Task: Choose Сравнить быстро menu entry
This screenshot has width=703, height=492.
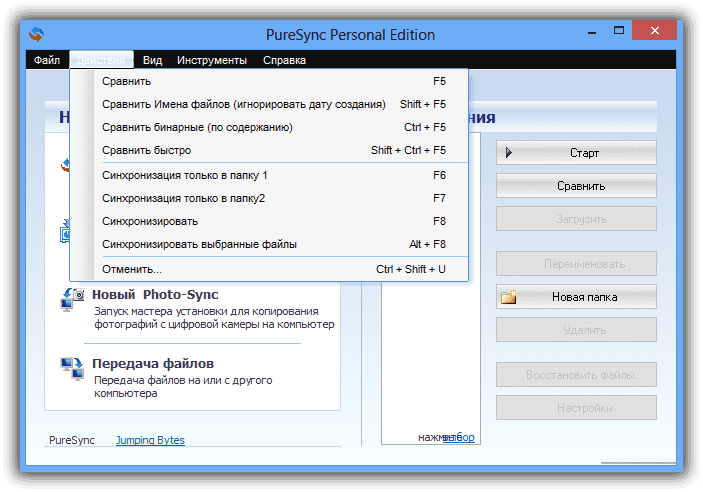Action: pyautogui.click(x=149, y=150)
